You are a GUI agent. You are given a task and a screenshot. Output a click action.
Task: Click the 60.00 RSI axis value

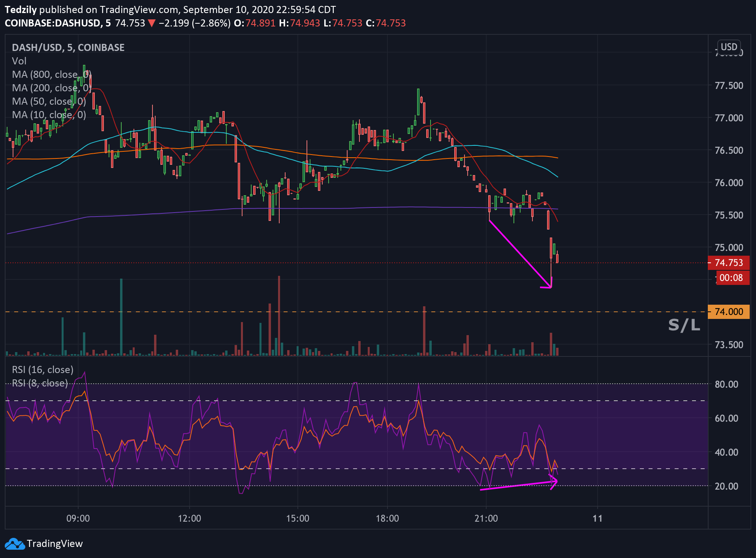726,418
